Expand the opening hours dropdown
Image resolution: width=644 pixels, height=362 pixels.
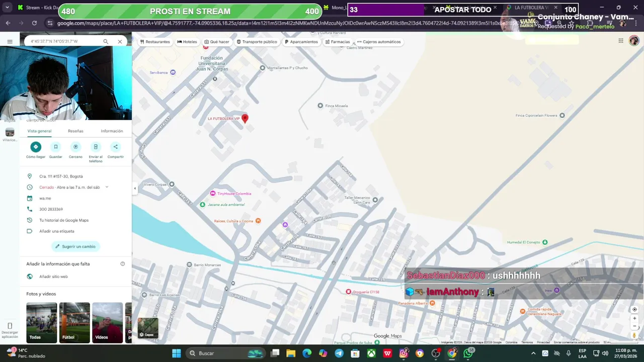[107, 187]
